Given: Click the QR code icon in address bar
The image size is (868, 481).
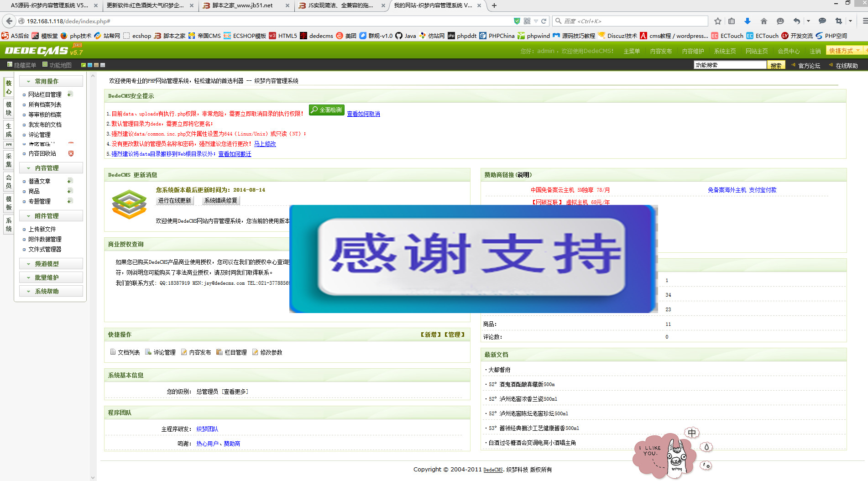Looking at the screenshot, I should tap(527, 21).
